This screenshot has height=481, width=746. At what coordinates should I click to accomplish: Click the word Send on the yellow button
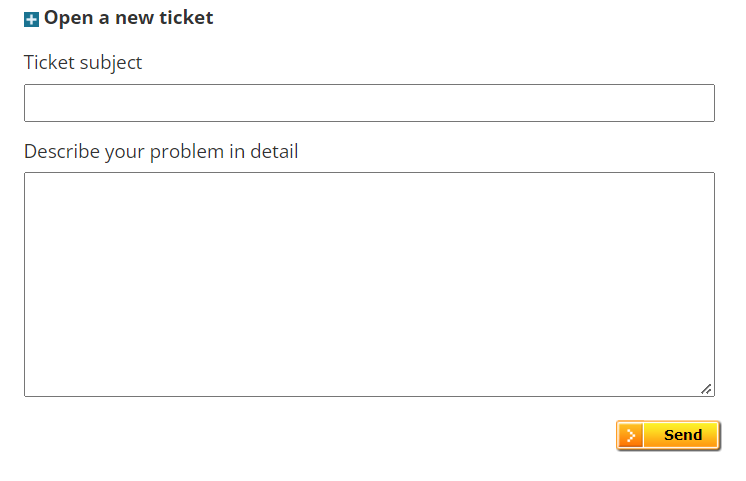pos(683,435)
